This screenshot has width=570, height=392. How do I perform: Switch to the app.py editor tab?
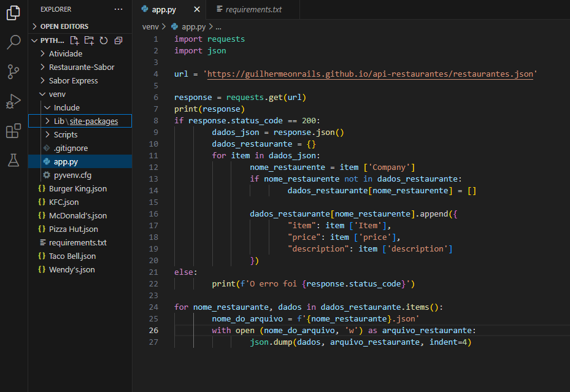tap(164, 9)
